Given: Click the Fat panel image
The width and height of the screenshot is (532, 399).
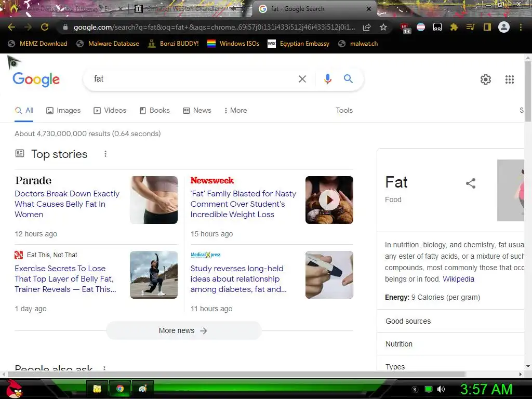Looking at the screenshot, I should click(x=511, y=190).
